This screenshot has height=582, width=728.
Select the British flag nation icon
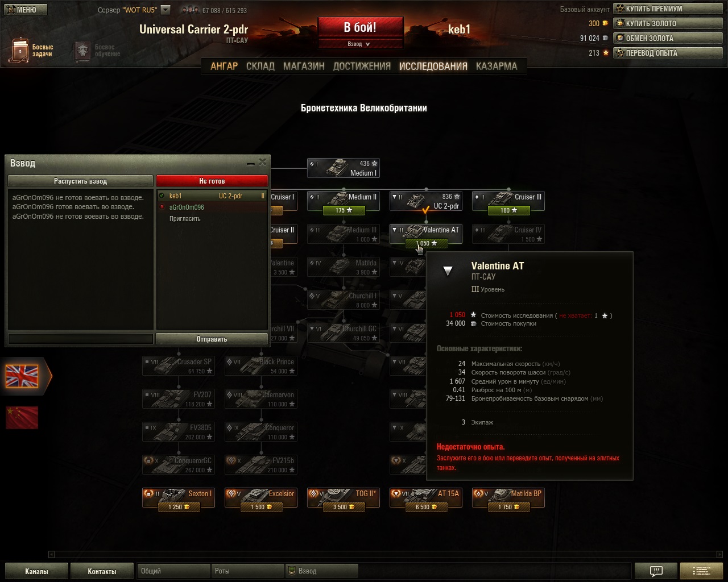[x=22, y=376]
